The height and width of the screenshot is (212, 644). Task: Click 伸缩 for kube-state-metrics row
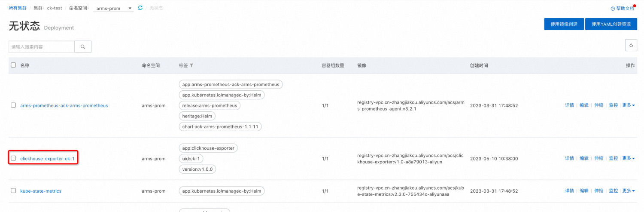[598, 191]
